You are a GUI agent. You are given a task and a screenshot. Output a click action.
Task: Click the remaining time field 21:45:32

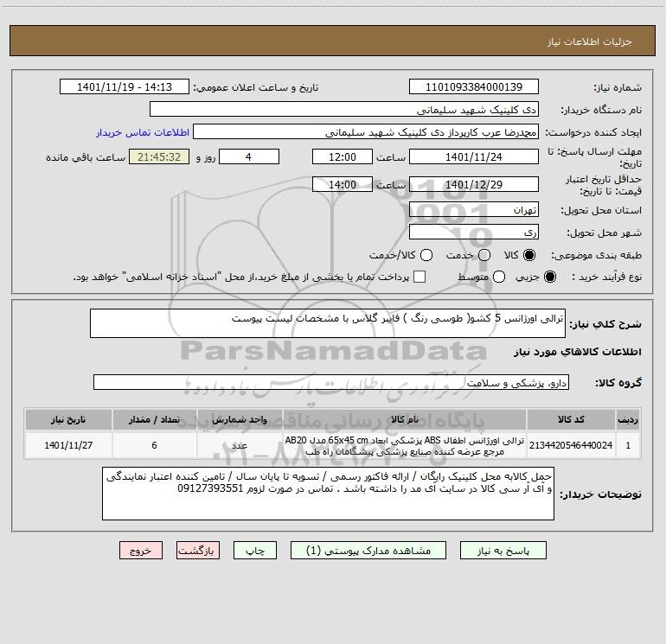(159, 156)
